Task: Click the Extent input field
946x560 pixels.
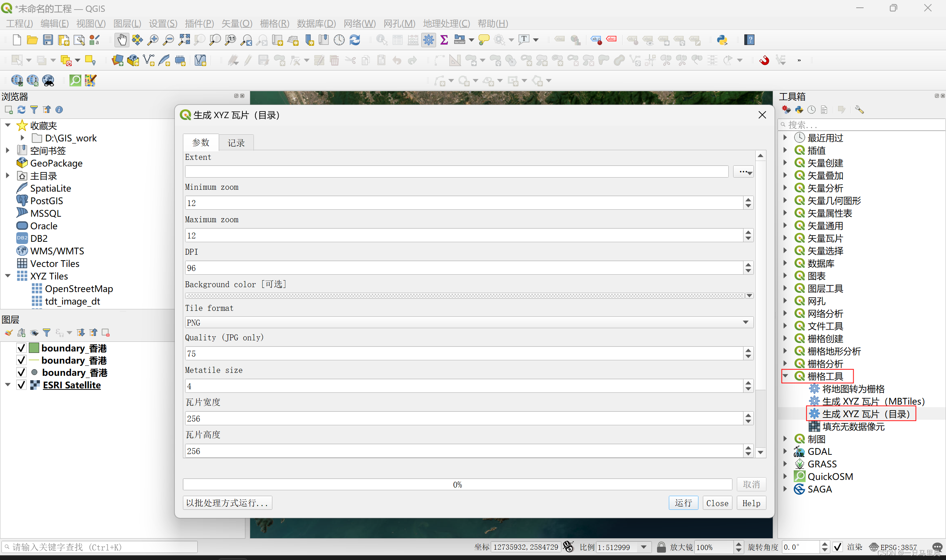Action: pyautogui.click(x=456, y=172)
